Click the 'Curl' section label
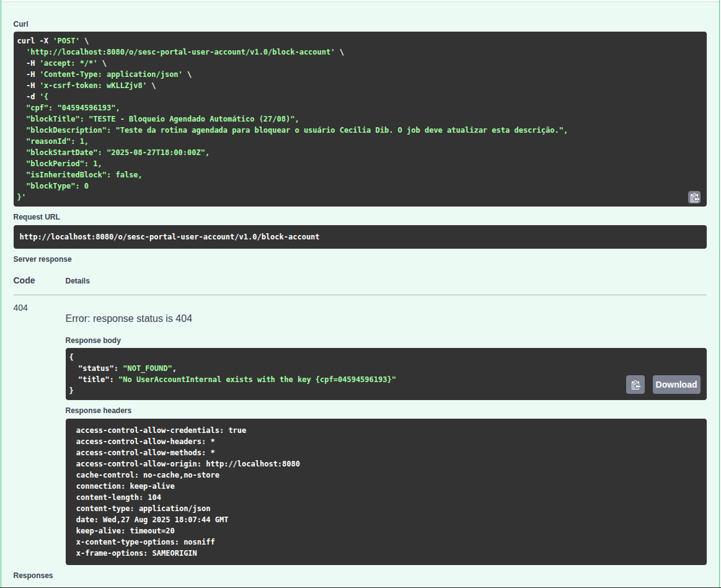Image resolution: width=721 pixels, height=588 pixels. (x=20, y=24)
